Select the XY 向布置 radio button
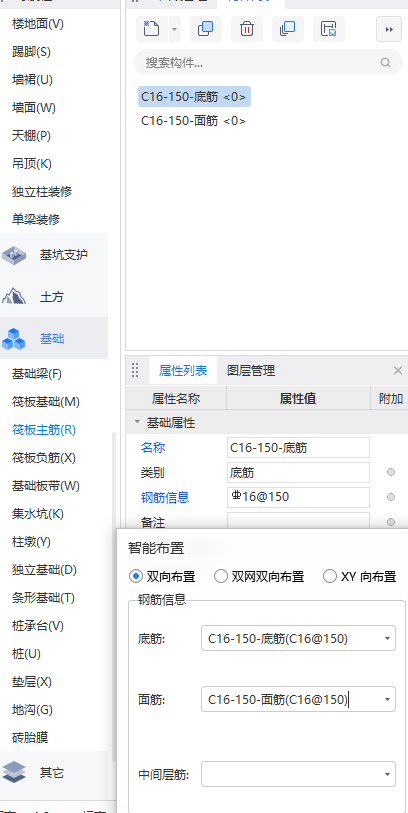The height and width of the screenshot is (813, 408). [x=330, y=576]
